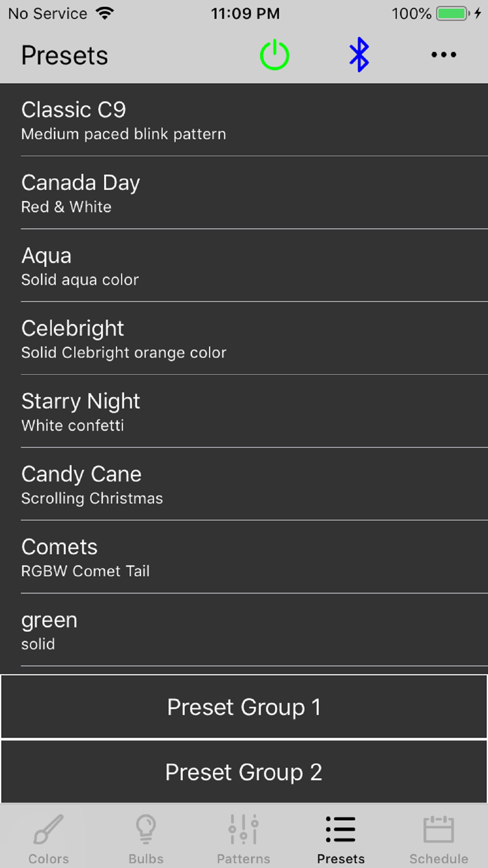The width and height of the screenshot is (488, 868).
Task: Choose the Comets RGBW preset
Action: click(x=244, y=557)
